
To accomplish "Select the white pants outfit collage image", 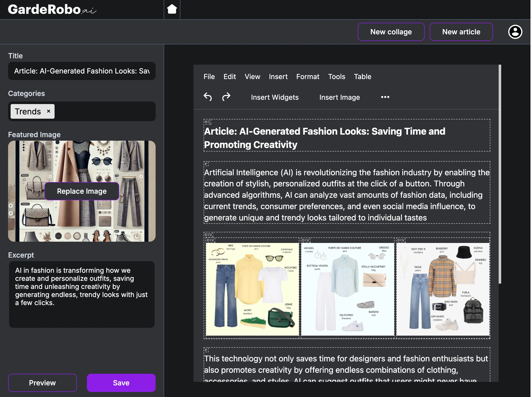I will pyautogui.click(x=347, y=289).
